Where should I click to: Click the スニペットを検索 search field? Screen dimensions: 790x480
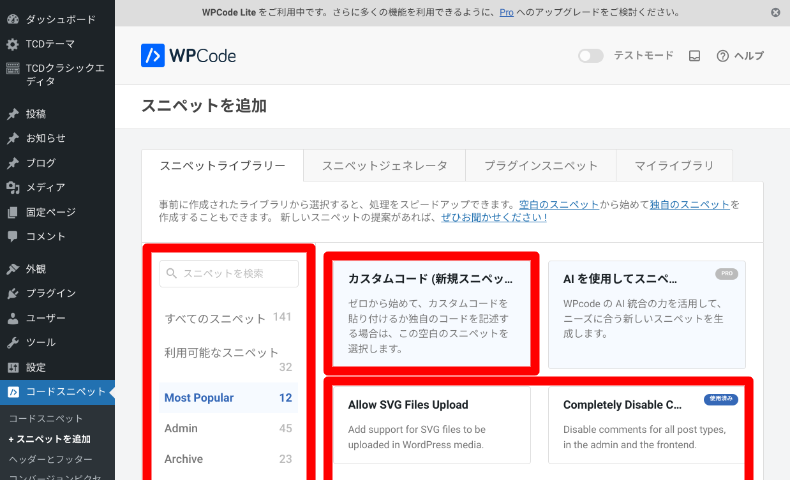[229, 273]
